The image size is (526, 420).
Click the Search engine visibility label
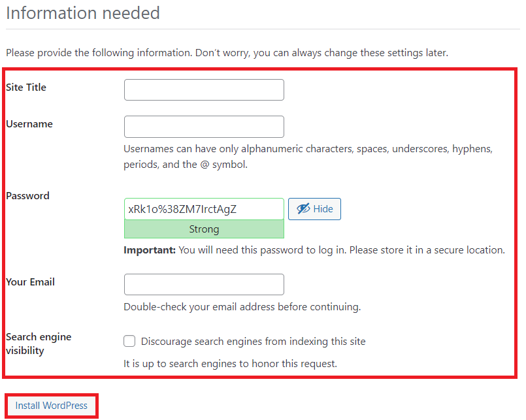[x=38, y=343]
